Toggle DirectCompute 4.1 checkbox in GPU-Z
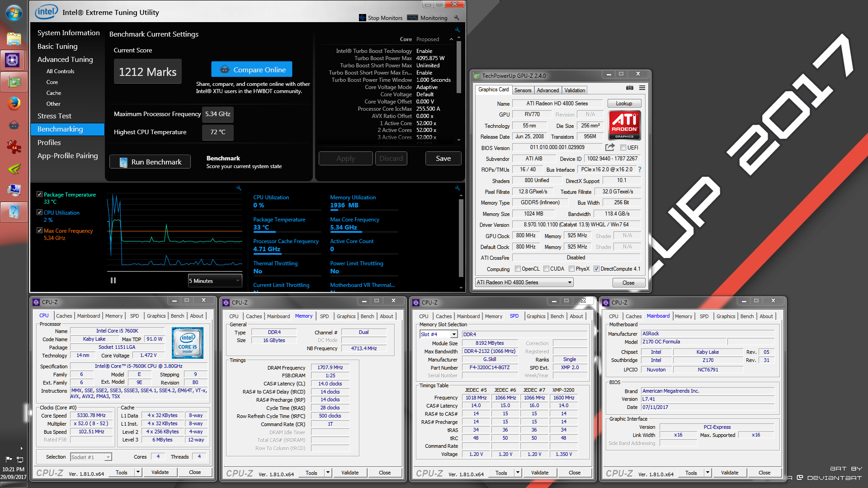The width and height of the screenshot is (868, 488). coord(597,269)
